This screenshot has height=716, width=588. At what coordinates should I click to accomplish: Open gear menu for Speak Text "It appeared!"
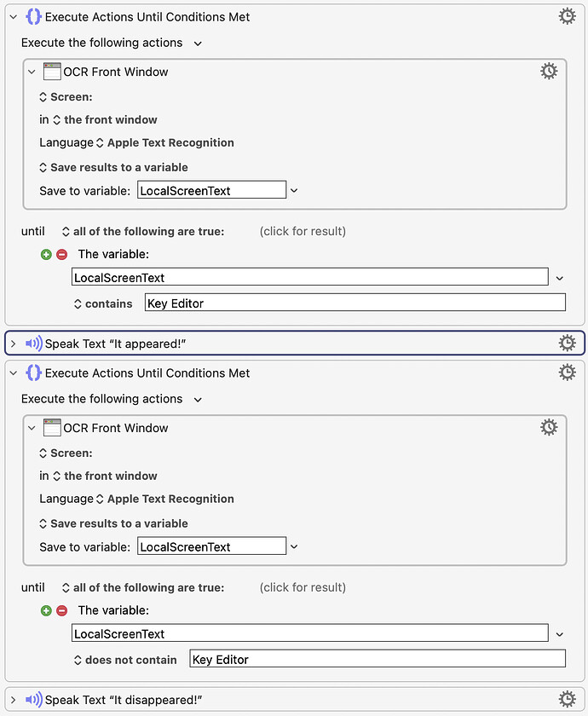coord(567,343)
